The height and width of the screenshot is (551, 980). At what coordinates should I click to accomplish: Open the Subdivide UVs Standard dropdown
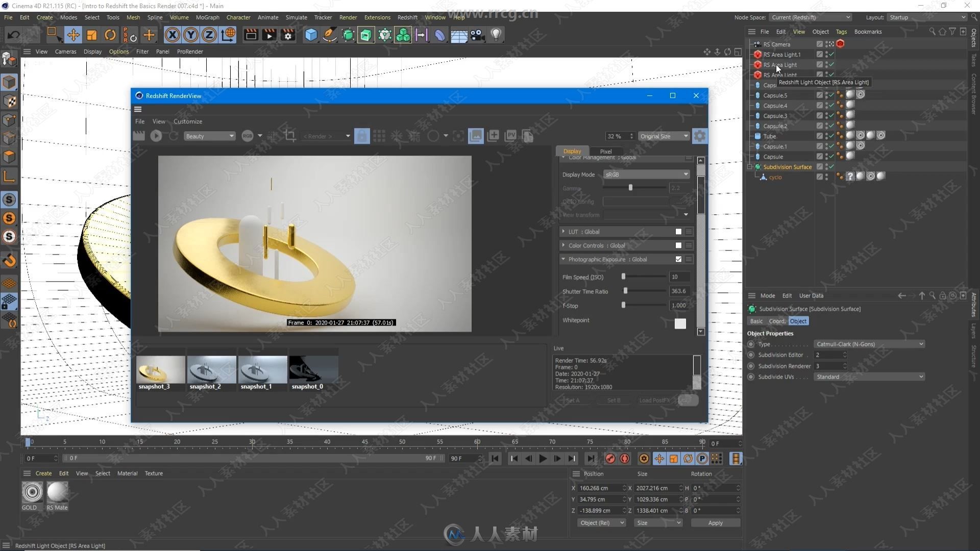point(869,377)
